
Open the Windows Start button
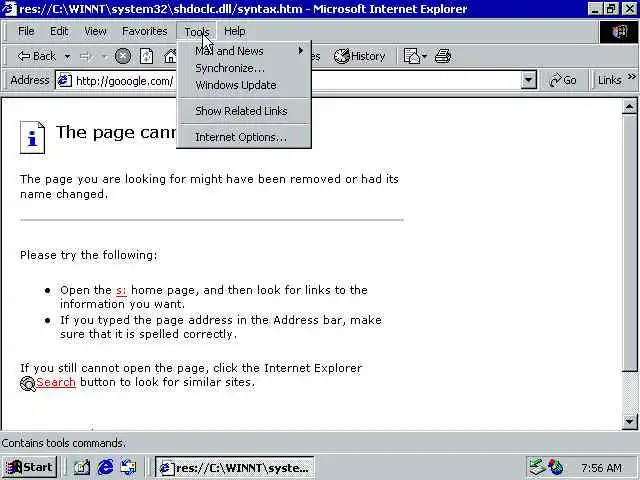pos(29,467)
